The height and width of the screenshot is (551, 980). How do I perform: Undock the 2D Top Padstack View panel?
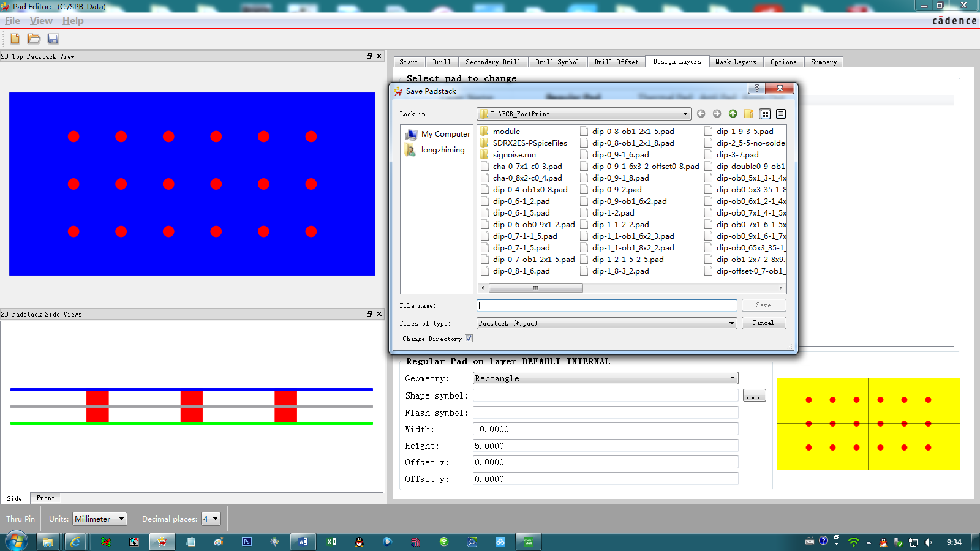pyautogui.click(x=369, y=56)
